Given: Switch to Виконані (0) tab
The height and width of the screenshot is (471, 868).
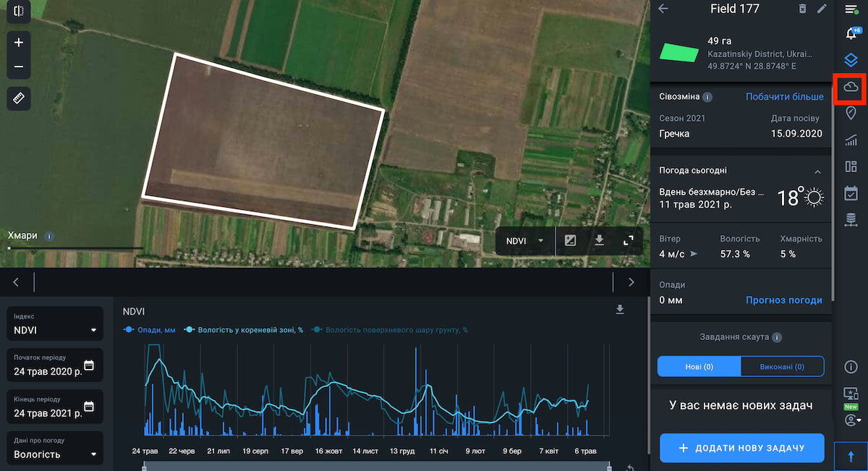Looking at the screenshot, I should [x=782, y=367].
